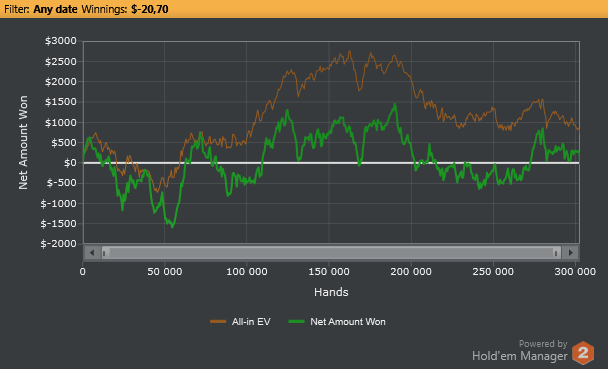The image size is (608, 369).
Task: Click the $1500 y-axis label
Action: [61, 102]
